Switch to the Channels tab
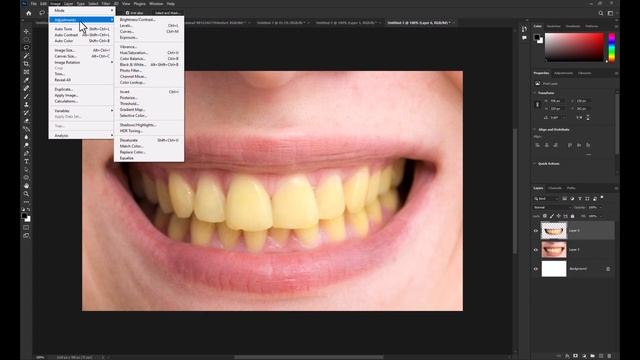The height and width of the screenshot is (360, 640). 555,188
